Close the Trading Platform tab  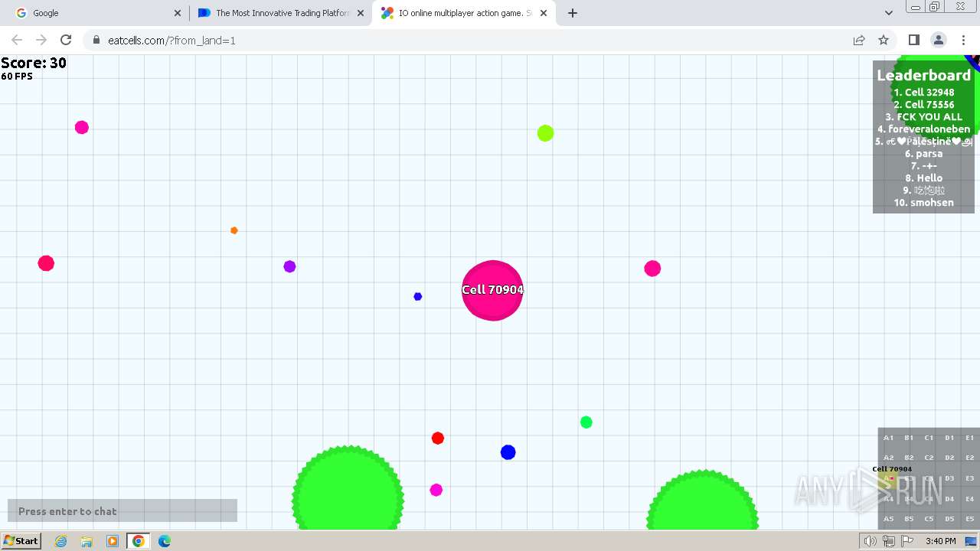(361, 13)
